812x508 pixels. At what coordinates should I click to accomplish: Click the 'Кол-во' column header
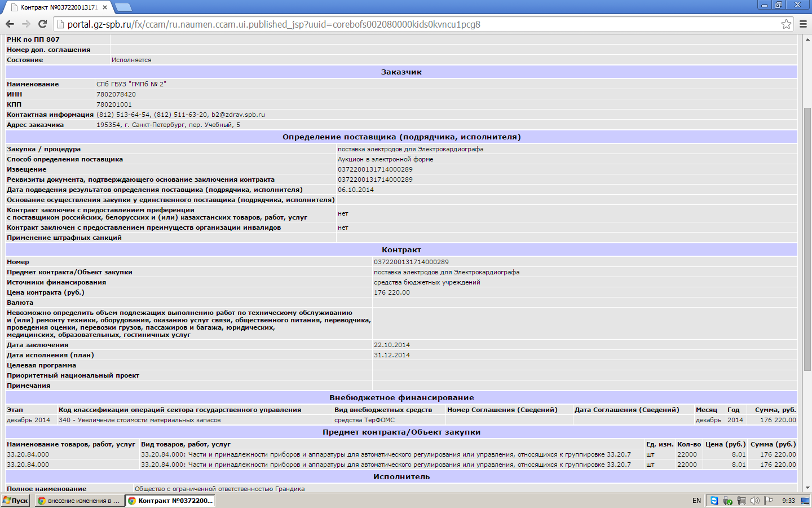tap(689, 444)
